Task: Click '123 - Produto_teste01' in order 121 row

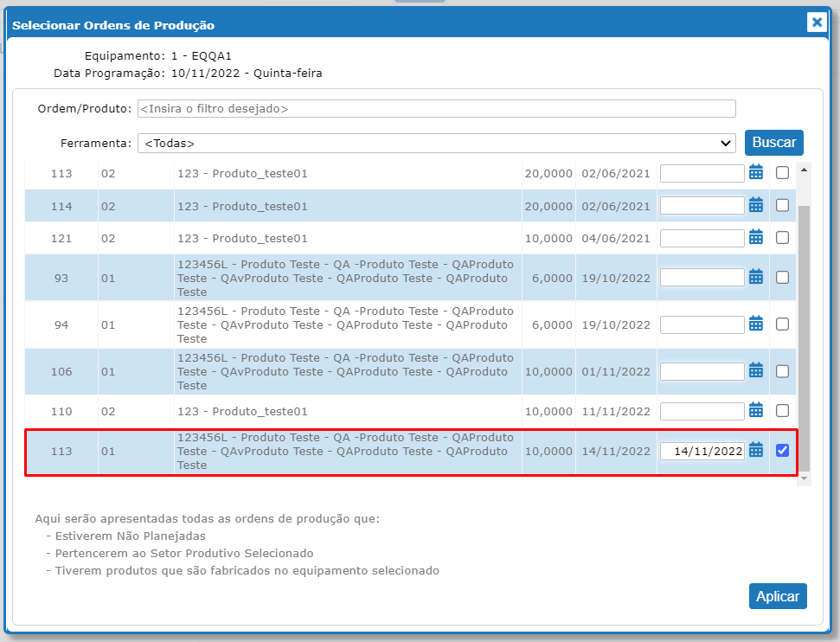Action: tap(243, 239)
